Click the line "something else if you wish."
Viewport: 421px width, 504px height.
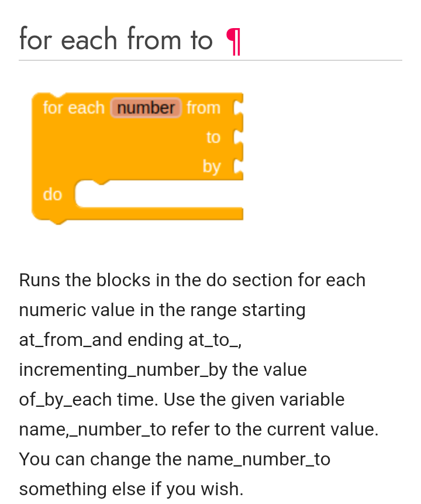click(132, 489)
